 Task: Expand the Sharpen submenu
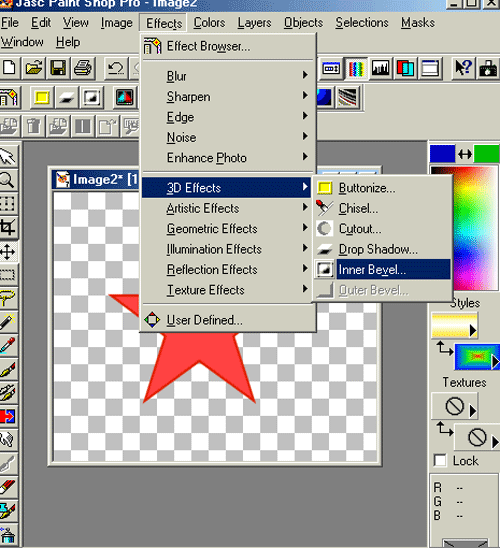(227, 96)
